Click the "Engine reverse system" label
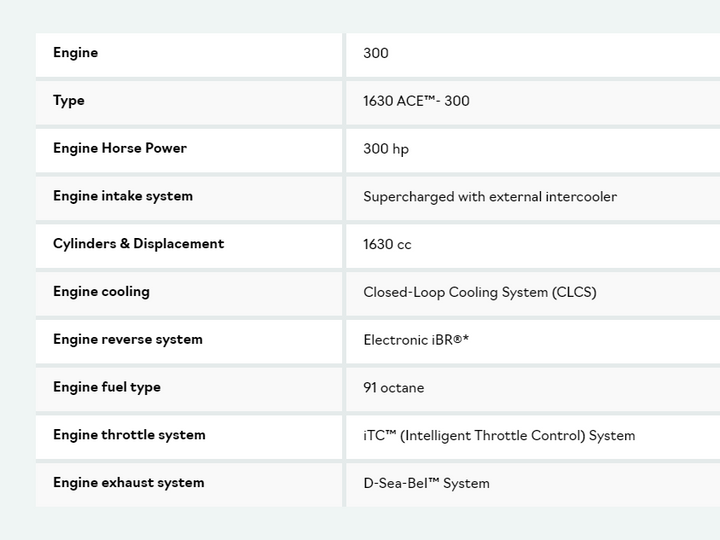 pyautogui.click(x=128, y=340)
